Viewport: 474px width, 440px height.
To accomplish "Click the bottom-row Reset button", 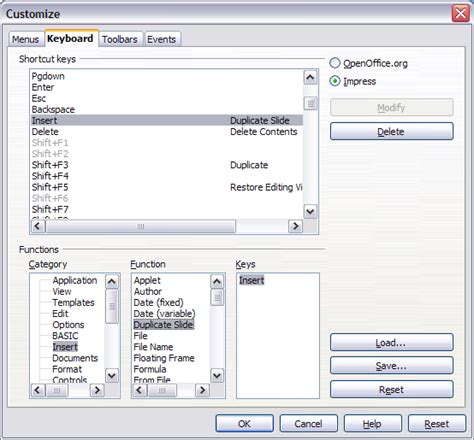I will point(437,424).
